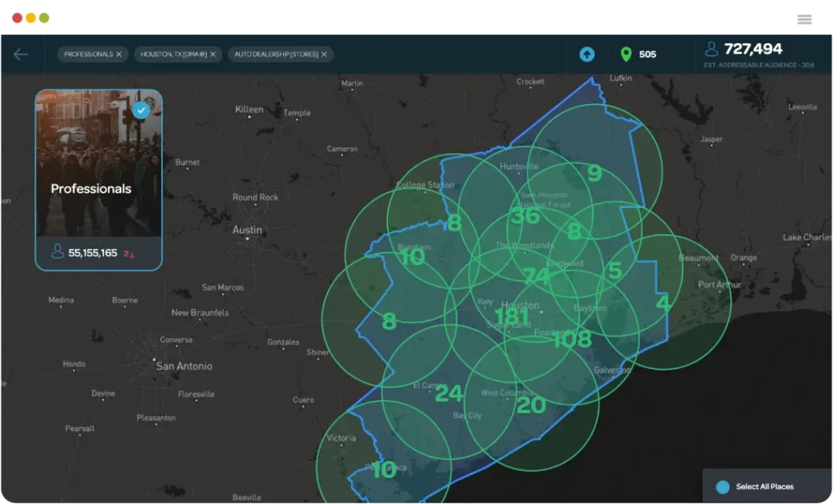833x504 pixels.
Task: Click the red trend arrows icon on card
Action: 129,254
